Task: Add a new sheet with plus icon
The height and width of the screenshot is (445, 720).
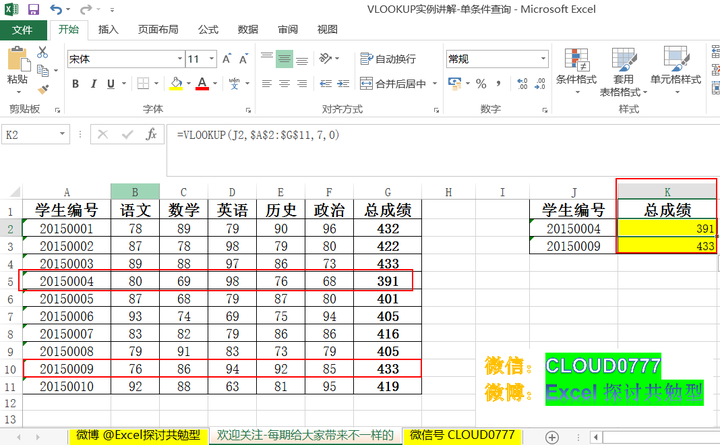Action: (x=552, y=436)
